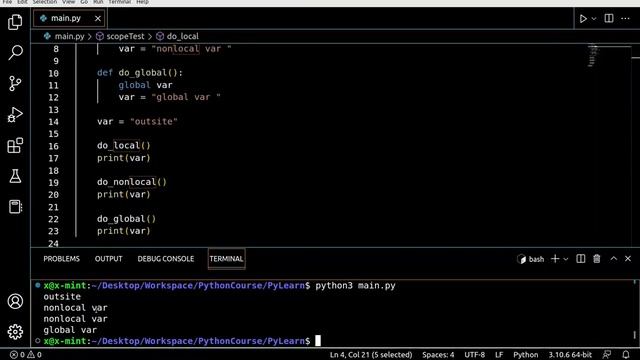Change encoding via UTF-8 status
The width and height of the screenshot is (640, 360).
(x=474, y=355)
